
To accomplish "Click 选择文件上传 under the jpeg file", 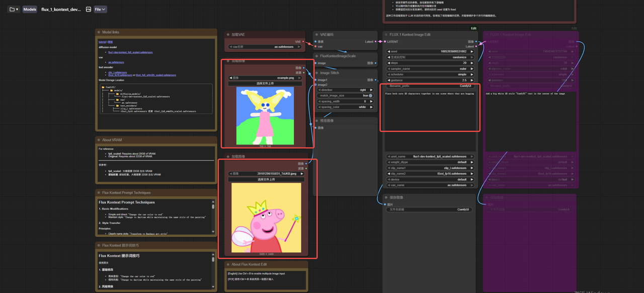I will tap(266, 179).
